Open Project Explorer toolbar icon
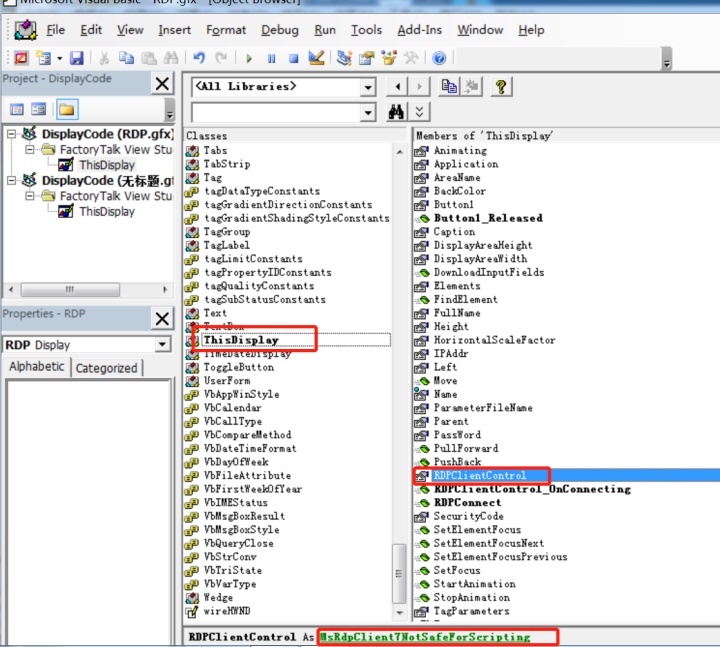This screenshot has width=720, height=647. [344, 58]
